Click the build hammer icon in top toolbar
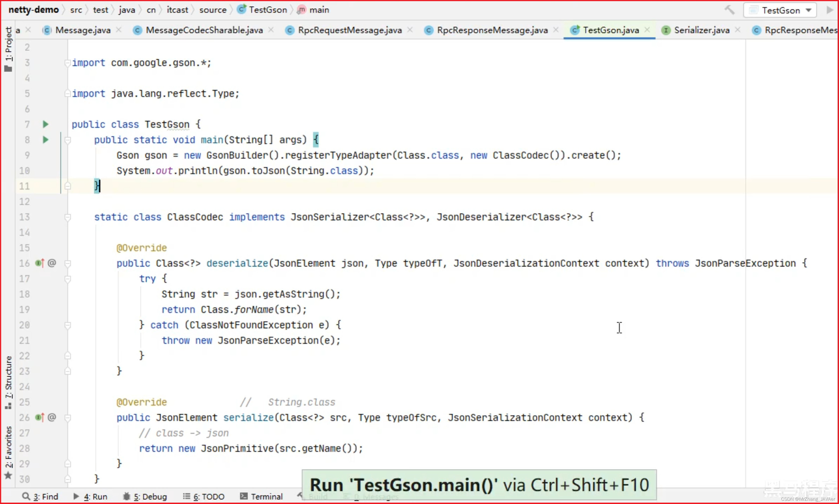This screenshot has width=839, height=504. (730, 10)
